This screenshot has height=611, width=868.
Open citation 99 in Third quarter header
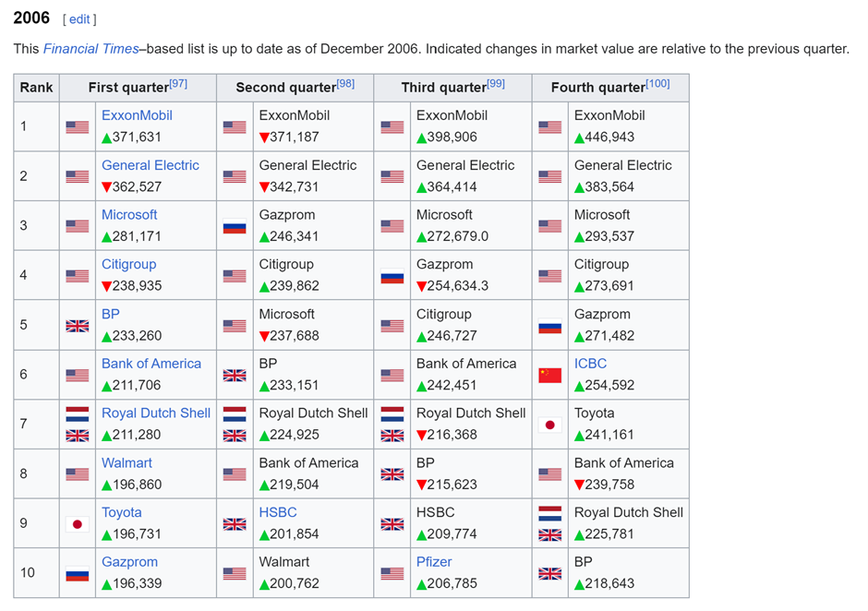(496, 84)
